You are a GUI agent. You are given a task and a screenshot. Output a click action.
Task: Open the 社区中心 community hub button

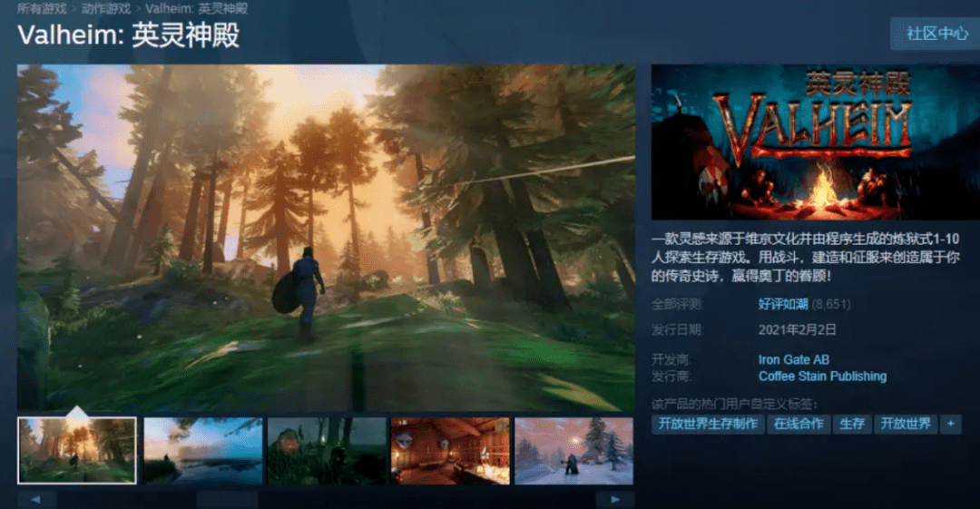click(935, 34)
